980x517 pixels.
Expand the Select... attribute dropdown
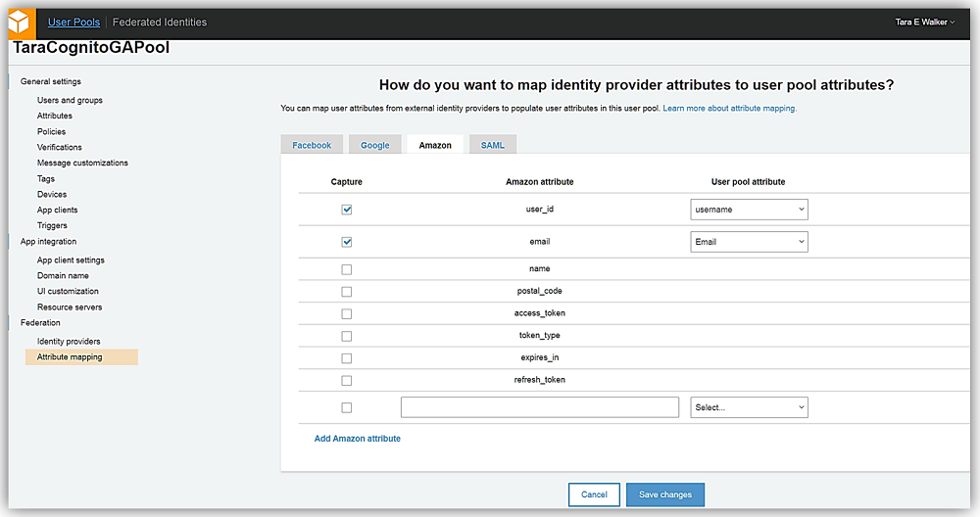pos(749,407)
